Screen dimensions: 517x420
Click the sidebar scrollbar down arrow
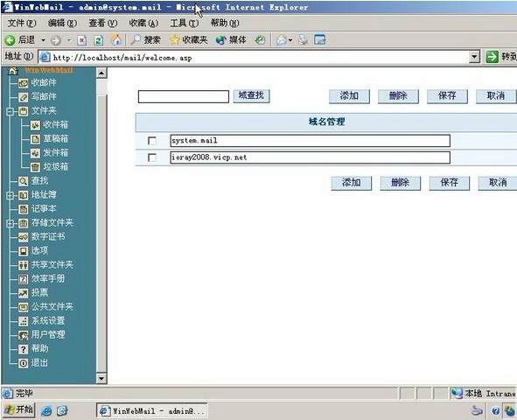pos(101,378)
